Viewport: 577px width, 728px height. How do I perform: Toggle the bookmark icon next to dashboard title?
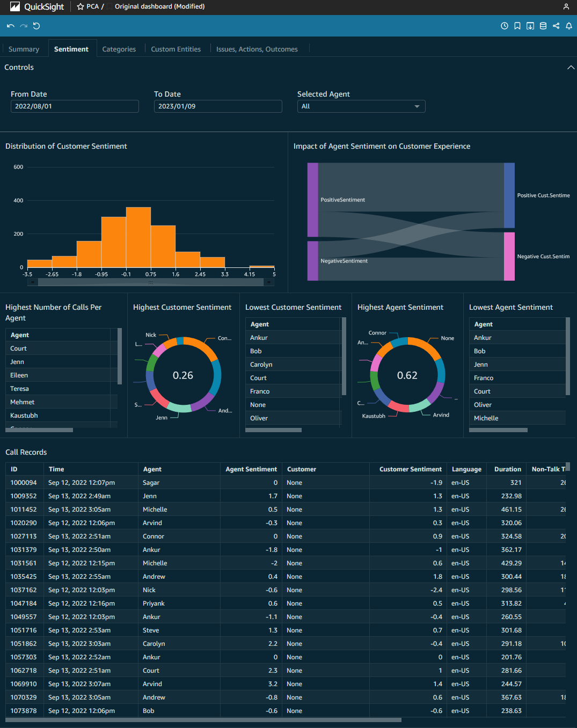coord(109,6)
